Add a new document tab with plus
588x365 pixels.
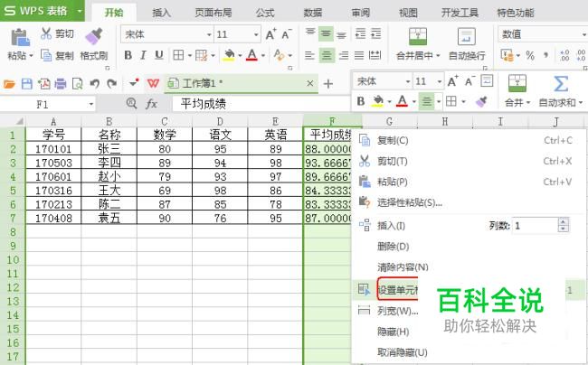point(328,83)
